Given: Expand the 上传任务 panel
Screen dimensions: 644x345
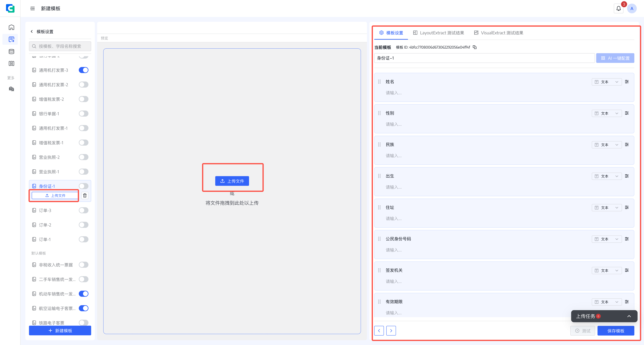Looking at the screenshot, I should pyautogui.click(x=629, y=316).
